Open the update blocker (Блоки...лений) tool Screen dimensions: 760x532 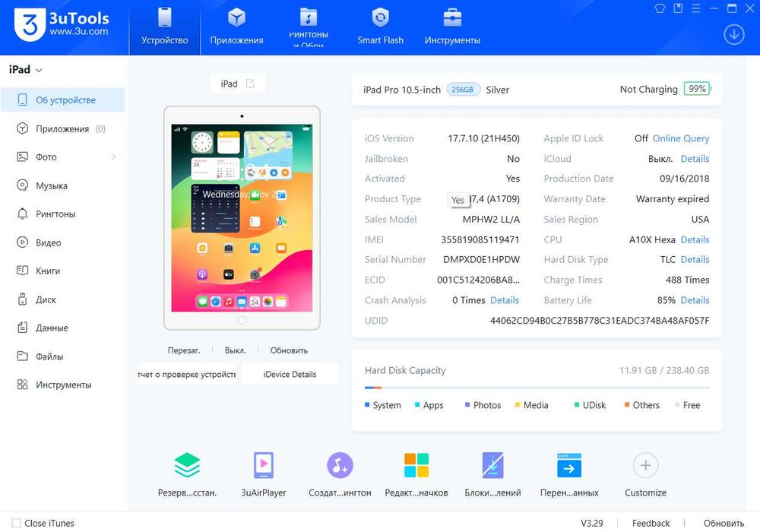point(493,474)
